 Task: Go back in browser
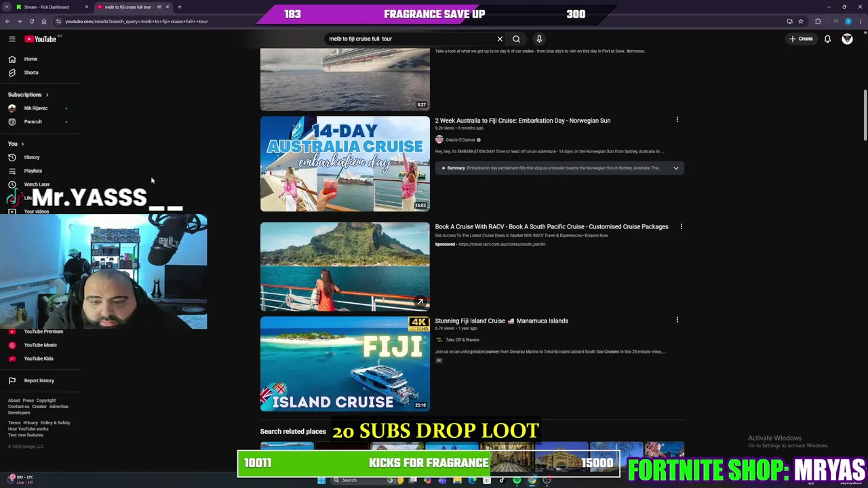7,21
